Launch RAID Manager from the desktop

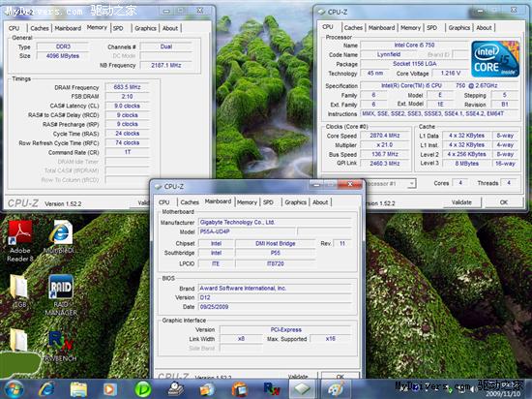pyautogui.click(x=61, y=294)
